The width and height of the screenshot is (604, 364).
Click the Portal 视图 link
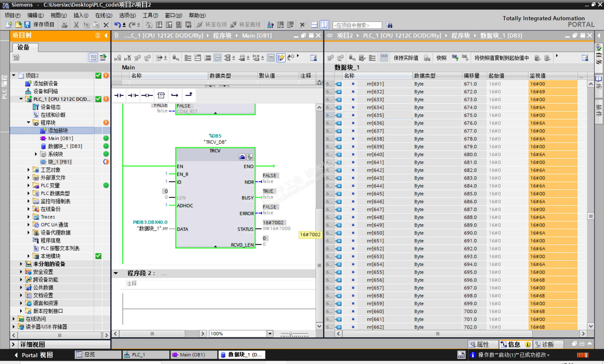[x=37, y=355]
